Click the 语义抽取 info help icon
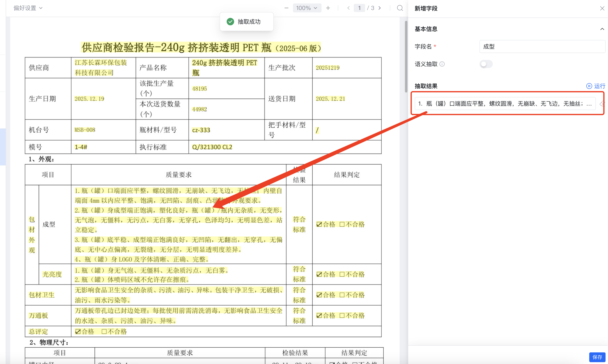608x364 pixels. click(x=442, y=64)
